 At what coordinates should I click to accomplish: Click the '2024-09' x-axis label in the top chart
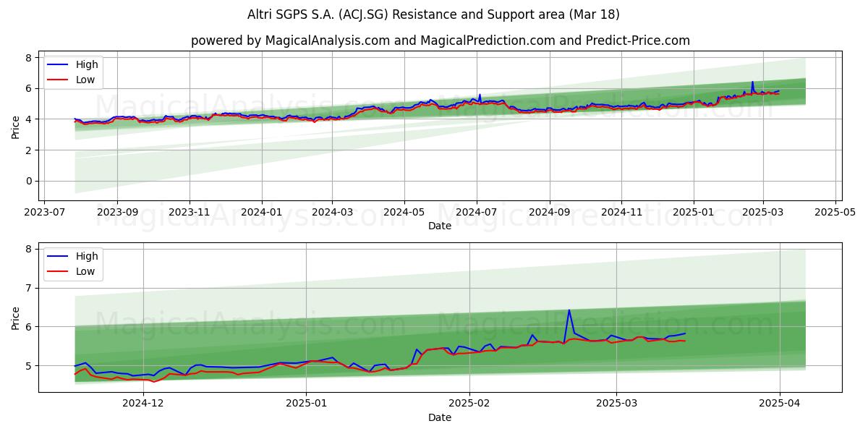[x=549, y=213]
